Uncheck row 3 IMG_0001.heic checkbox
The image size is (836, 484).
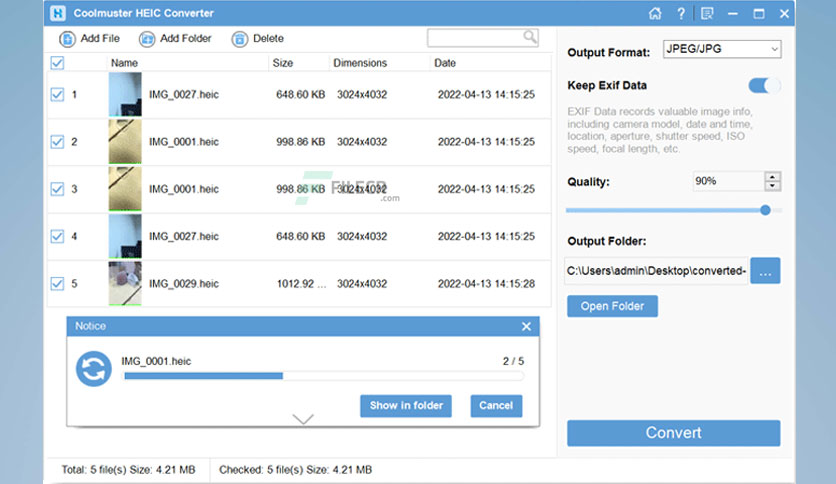[x=57, y=189]
